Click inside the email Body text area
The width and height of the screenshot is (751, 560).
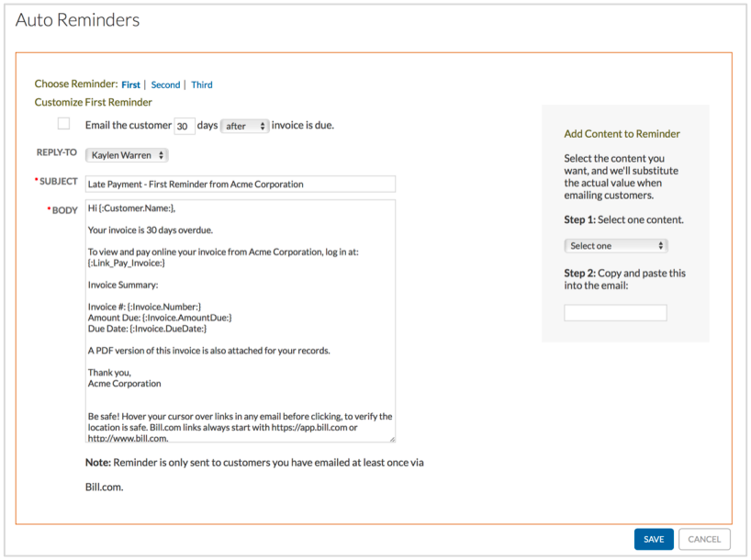click(x=241, y=321)
